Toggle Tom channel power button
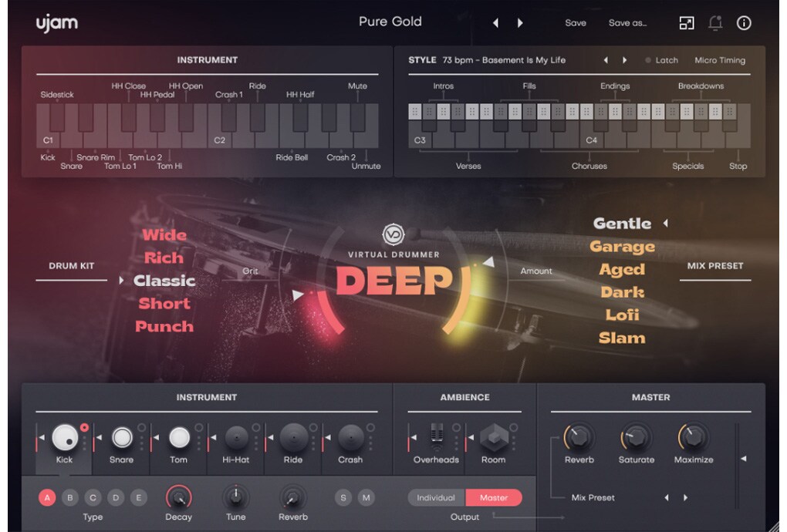The height and width of the screenshot is (532, 787). pyautogui.click(x=199, y=427)
